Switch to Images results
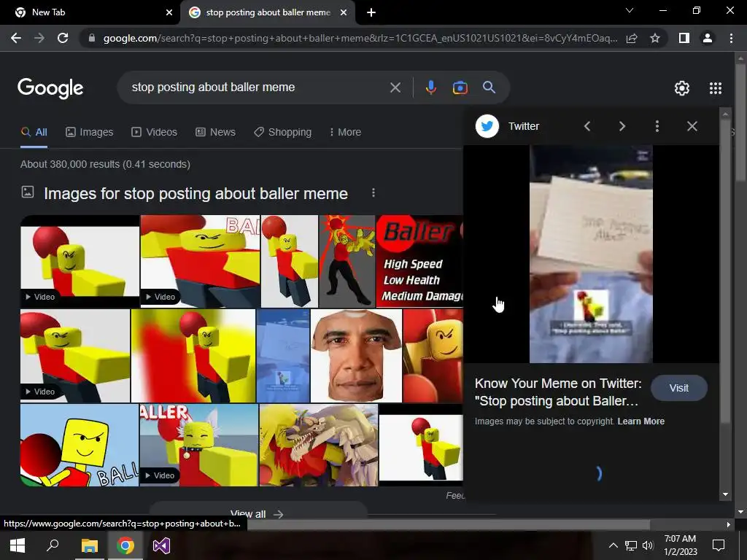The image size is (747, 560). tap(90, 132)
